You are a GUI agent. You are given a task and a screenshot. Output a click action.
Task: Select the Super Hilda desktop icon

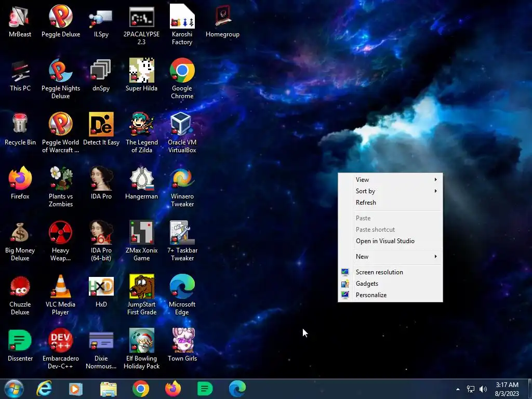(141, 75)
